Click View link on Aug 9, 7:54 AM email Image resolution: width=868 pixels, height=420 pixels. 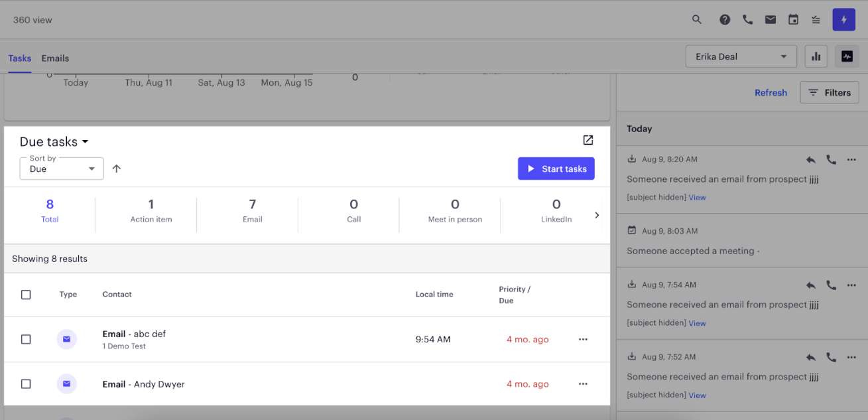pos(697,324)
